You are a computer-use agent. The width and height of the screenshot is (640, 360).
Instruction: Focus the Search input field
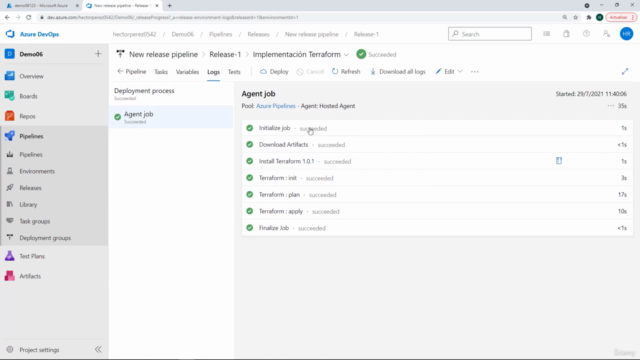[490, 34]
